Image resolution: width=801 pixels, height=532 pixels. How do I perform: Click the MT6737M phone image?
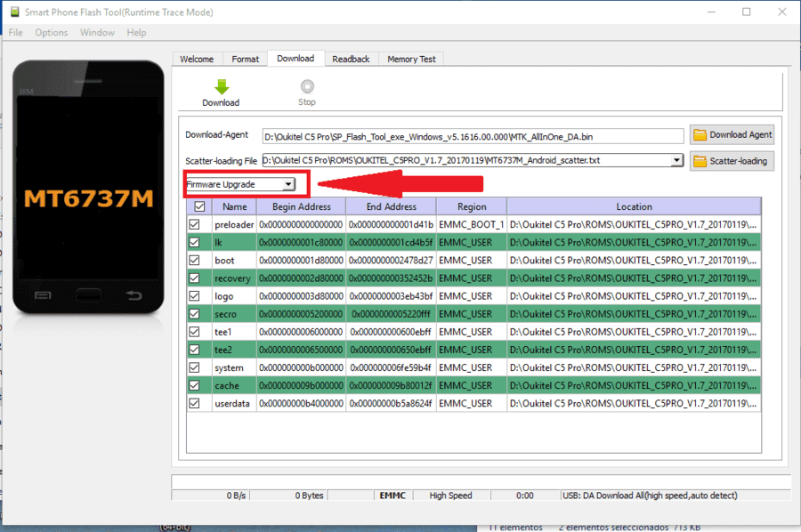(x=88, y=188)
